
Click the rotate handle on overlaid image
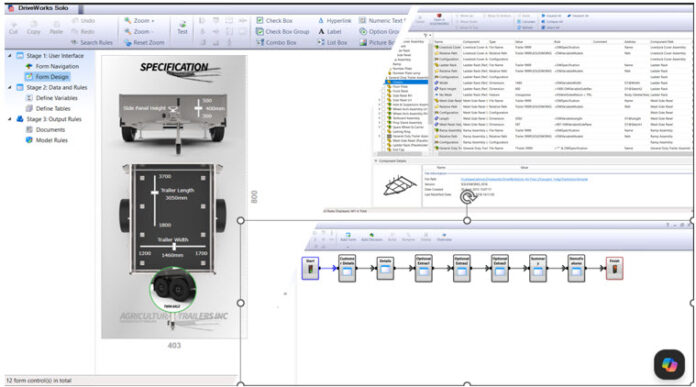[467, 197]
